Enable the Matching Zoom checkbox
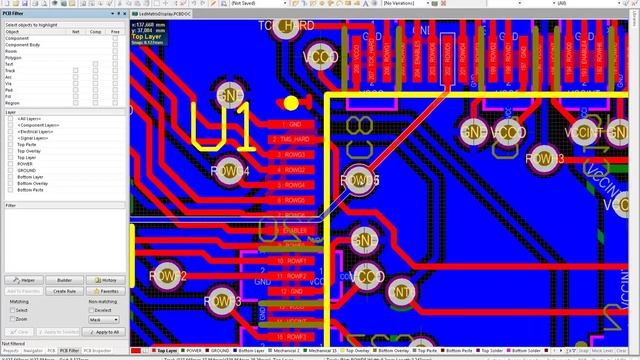 point(12,319)
